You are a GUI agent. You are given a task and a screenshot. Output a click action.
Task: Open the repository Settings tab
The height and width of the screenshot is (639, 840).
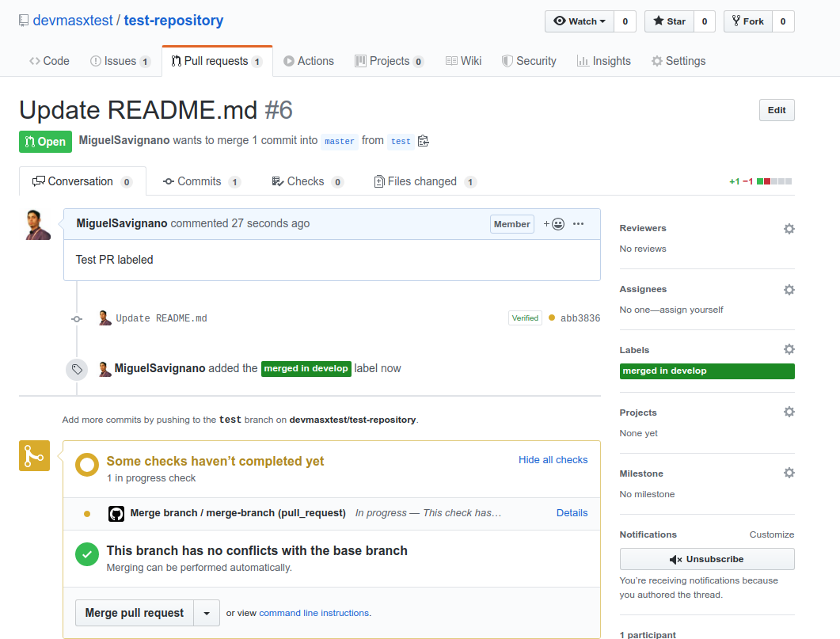(x=678, y=61)
